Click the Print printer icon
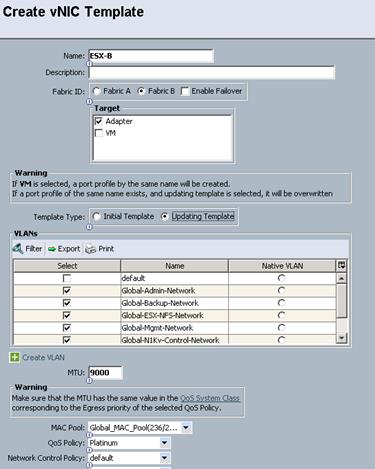 91,249
